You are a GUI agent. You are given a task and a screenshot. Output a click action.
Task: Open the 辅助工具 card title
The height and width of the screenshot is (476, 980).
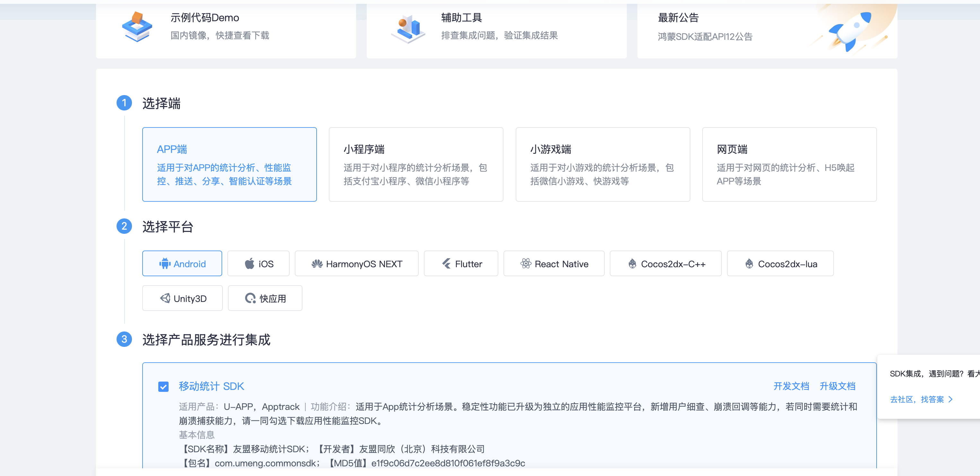[461, 17]
